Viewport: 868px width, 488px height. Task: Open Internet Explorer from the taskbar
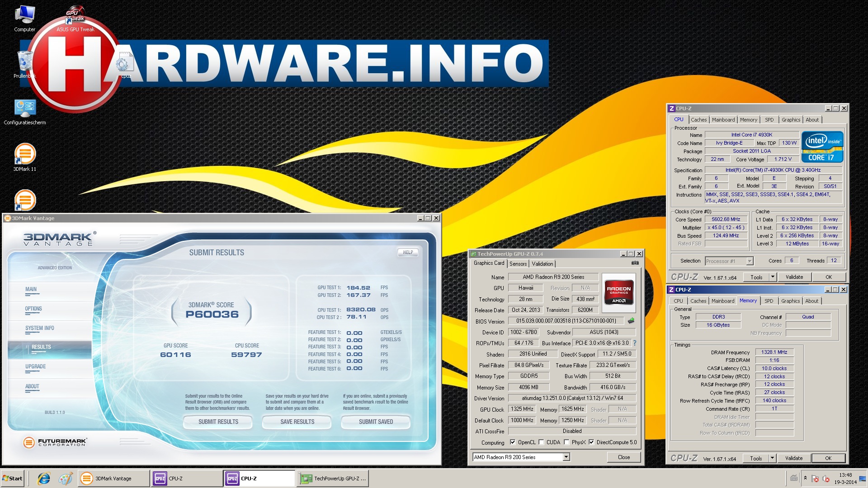tap(44, 479)
